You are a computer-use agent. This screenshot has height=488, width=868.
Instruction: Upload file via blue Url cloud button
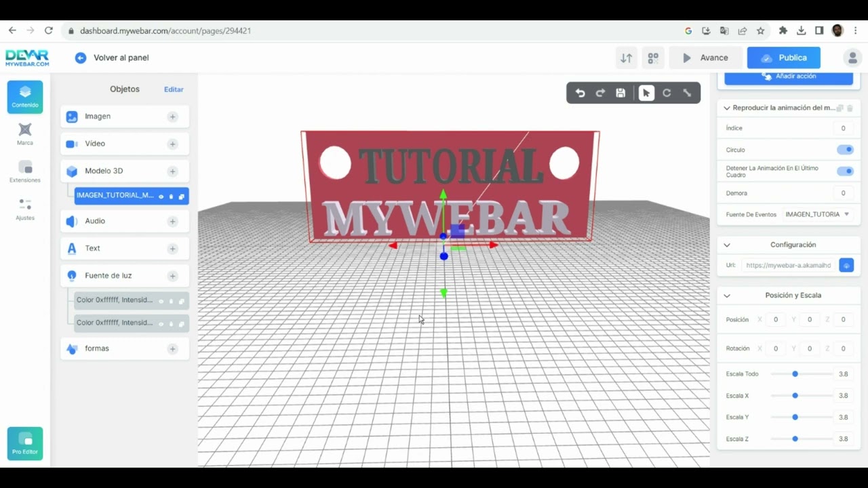pos(846,265)
